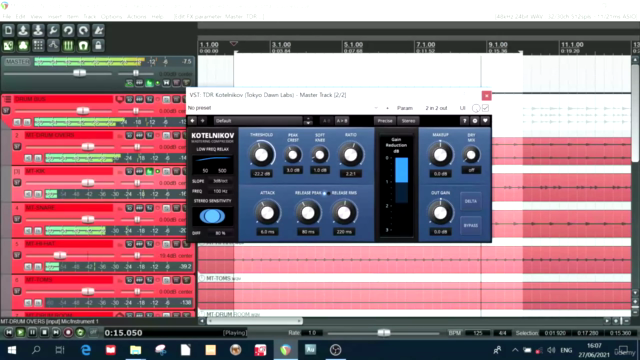Open the View menu
The height and width of the screenshot is (360, 640).
click(36, 17)
